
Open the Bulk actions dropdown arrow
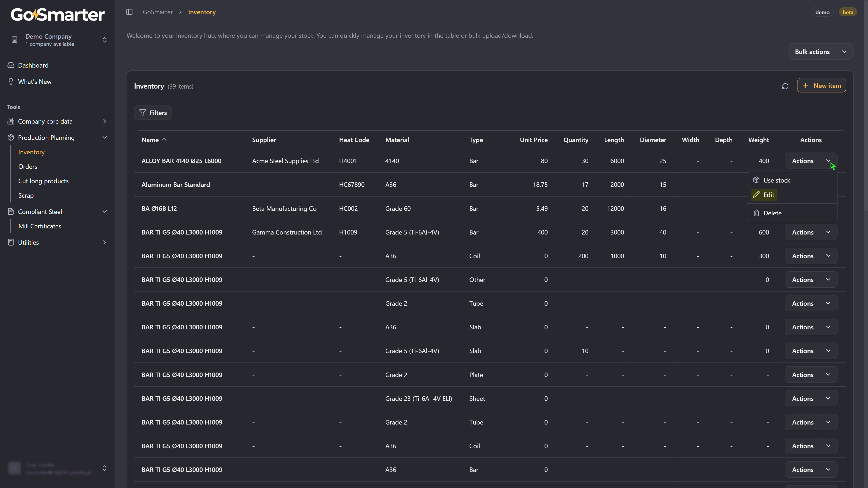pyautogui.click(x=844, y=52)
